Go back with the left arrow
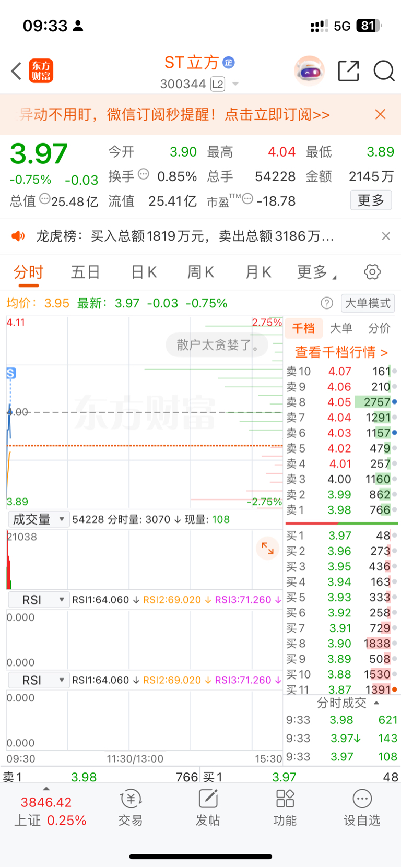The height and width of the screenshot is (868, 401). [16, 71]
